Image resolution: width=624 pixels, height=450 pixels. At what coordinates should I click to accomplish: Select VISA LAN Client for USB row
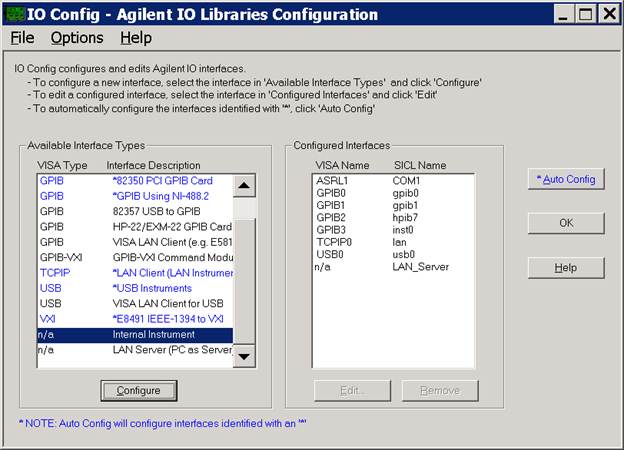135,304
